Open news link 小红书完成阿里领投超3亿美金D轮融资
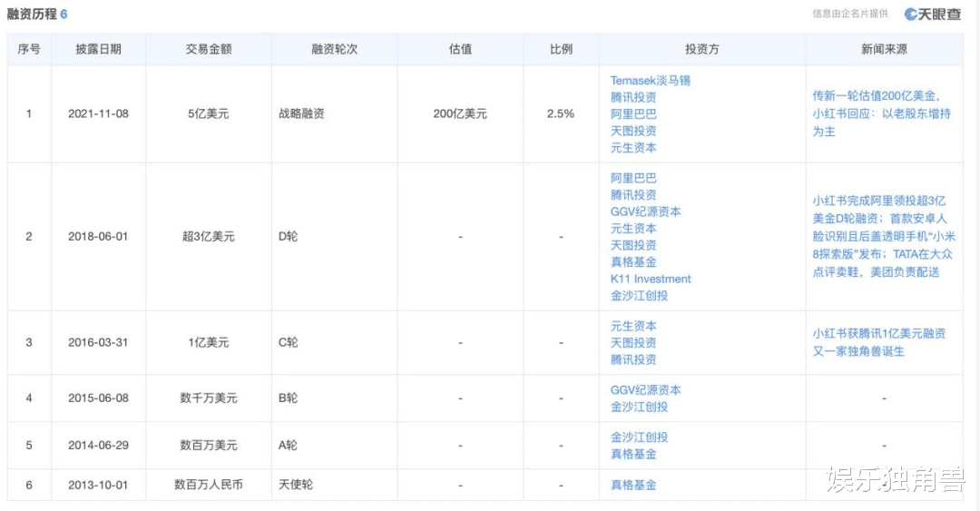 click(884, 236)
